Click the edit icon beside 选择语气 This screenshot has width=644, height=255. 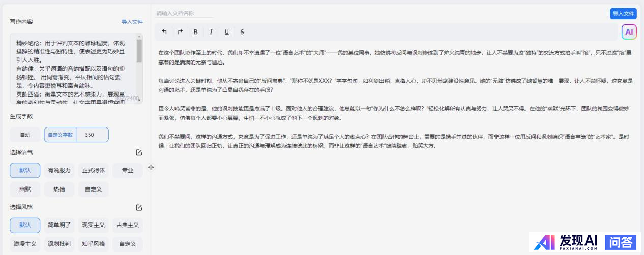139,152
